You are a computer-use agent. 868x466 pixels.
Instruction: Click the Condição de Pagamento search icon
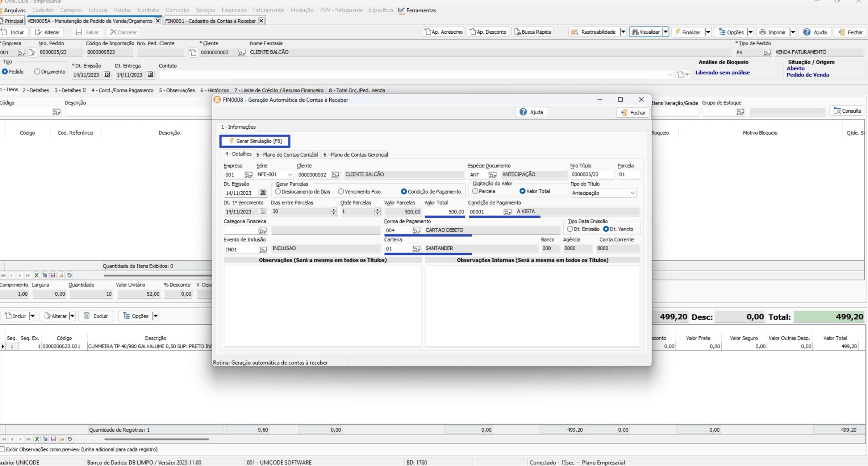[508, 212]
